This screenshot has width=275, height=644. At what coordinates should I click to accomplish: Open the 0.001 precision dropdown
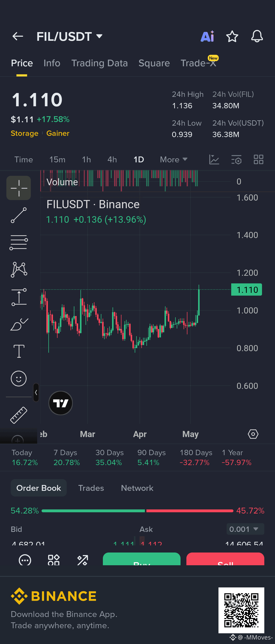(245, 529)
